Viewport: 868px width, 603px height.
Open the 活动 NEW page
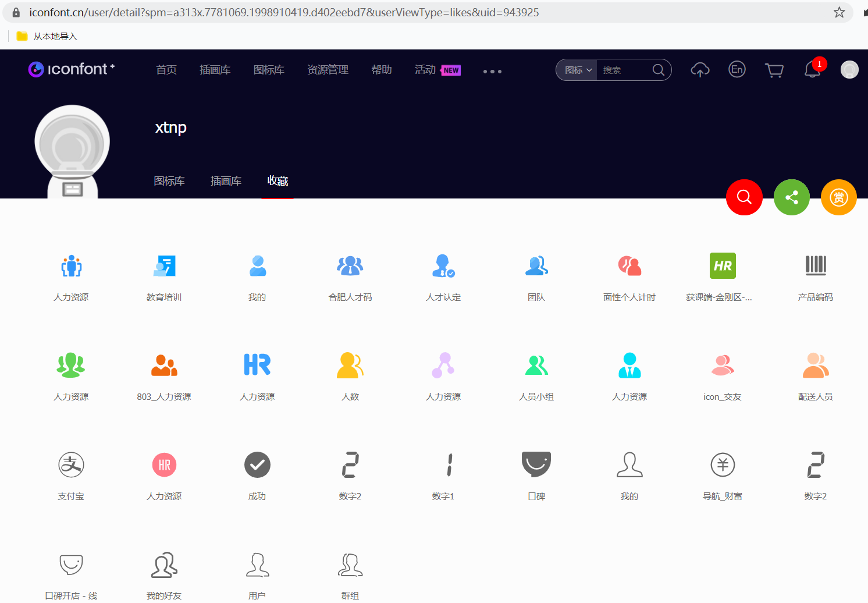tap(425, 69)
